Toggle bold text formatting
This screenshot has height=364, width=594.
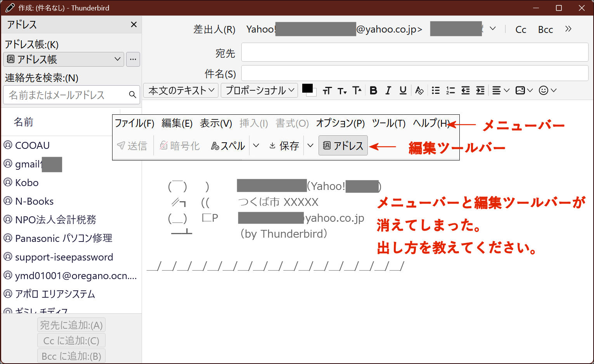(373, 90)
